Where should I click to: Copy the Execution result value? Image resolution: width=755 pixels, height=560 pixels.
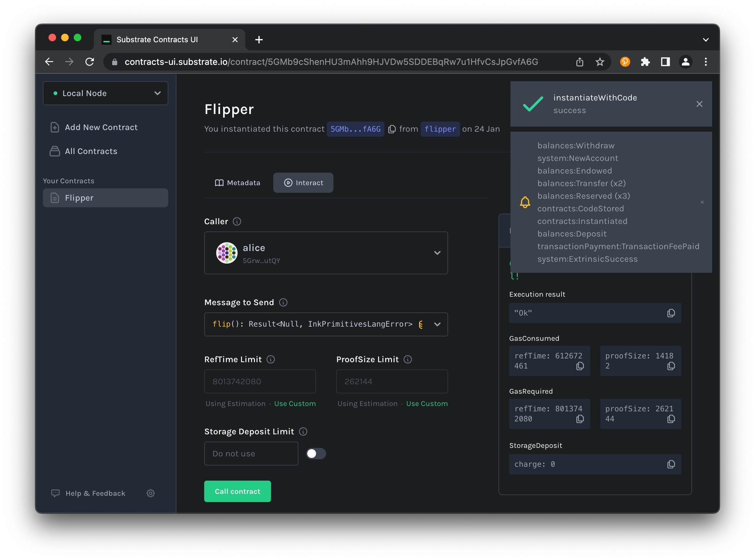point(671,313)
